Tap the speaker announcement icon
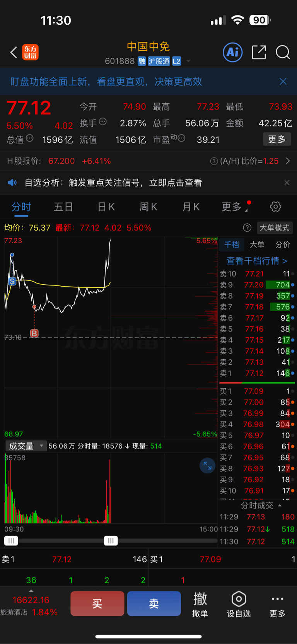Image resolution: width=297 pixels, height=644 pixels. (12, 183)
